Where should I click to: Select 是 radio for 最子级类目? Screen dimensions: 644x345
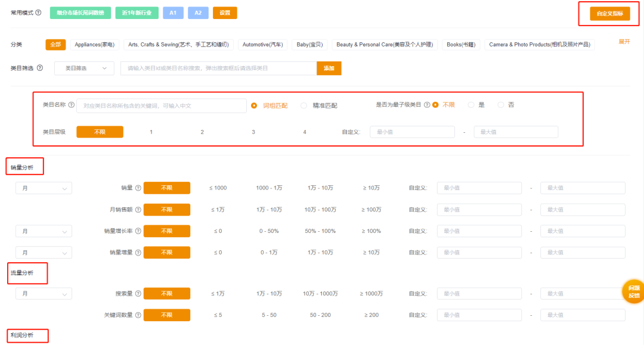pos(471,105)
